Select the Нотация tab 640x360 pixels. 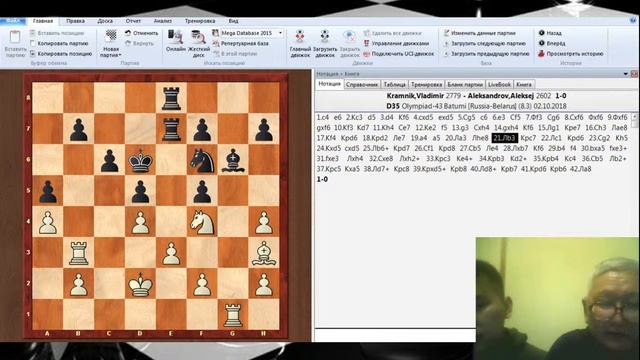tap(329, 84)
